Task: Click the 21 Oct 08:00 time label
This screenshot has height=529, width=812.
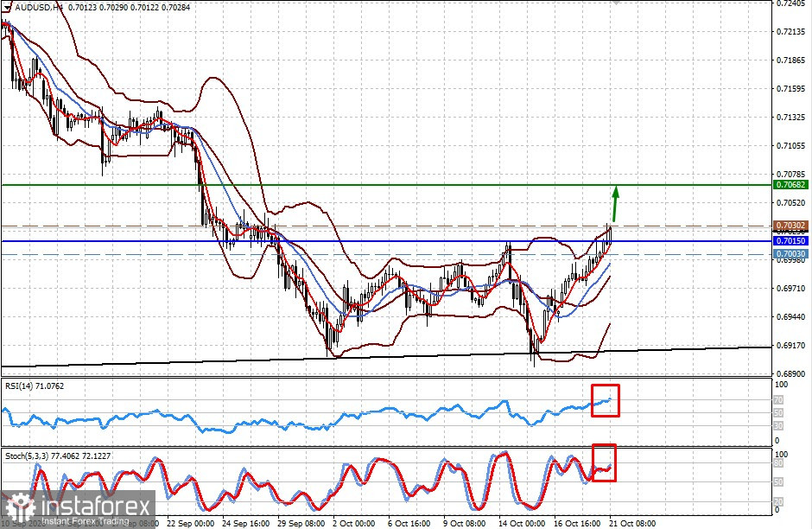Action: pos(632,523)
